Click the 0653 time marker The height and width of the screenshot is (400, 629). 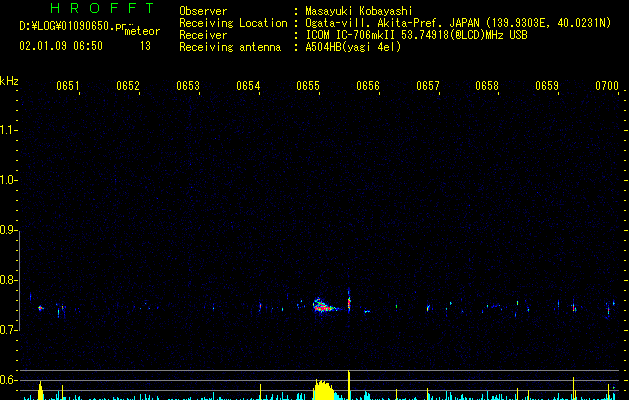188,85
